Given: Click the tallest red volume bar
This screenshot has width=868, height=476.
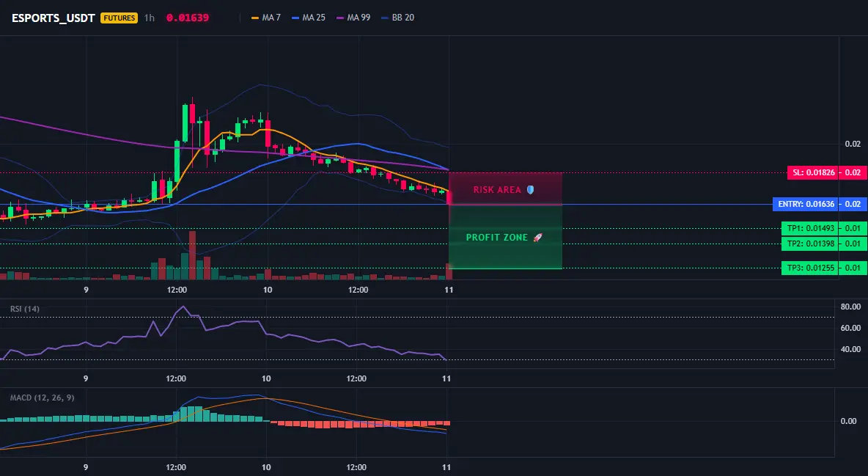Looking at the screenshot, I should 192,255.
